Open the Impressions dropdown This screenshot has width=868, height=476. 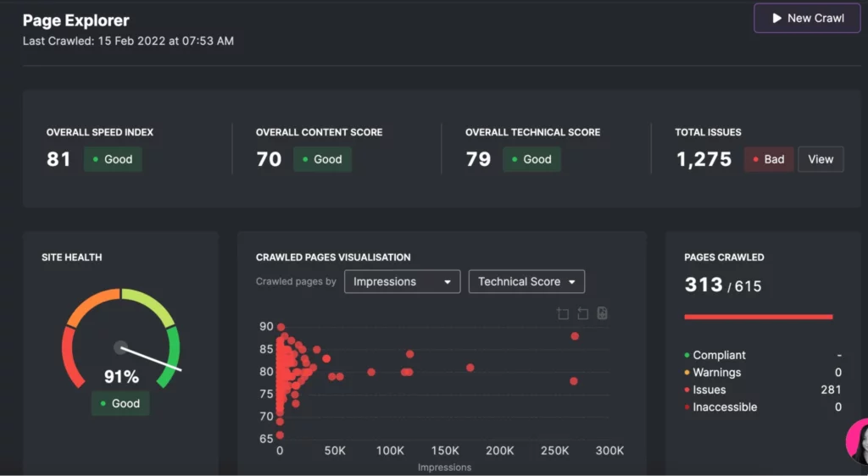(402, 282)
